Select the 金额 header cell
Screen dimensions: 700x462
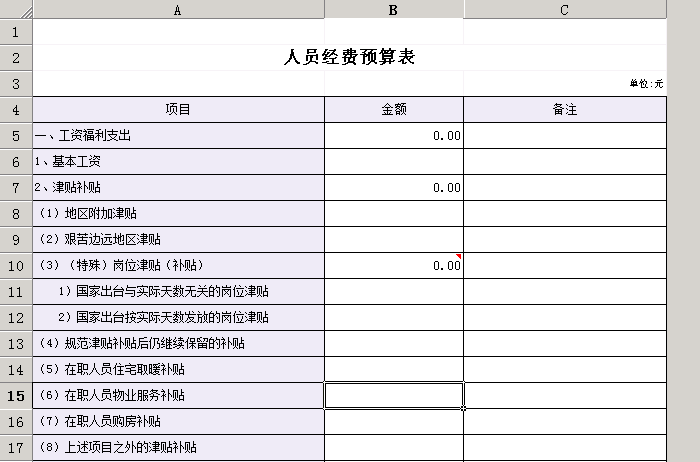[x=394, y=109]
